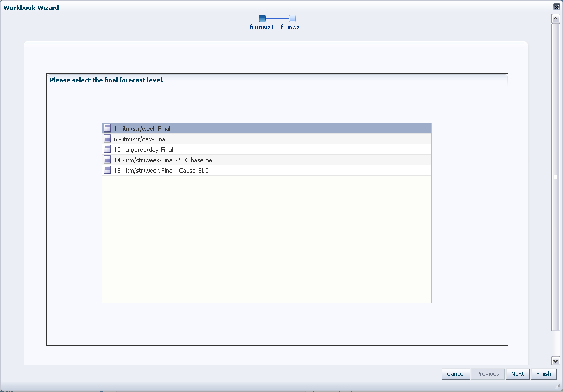Finish the Workbook Wizard
Image resolution: width=563 pixels, height=392 pixels.
[544, 374]
